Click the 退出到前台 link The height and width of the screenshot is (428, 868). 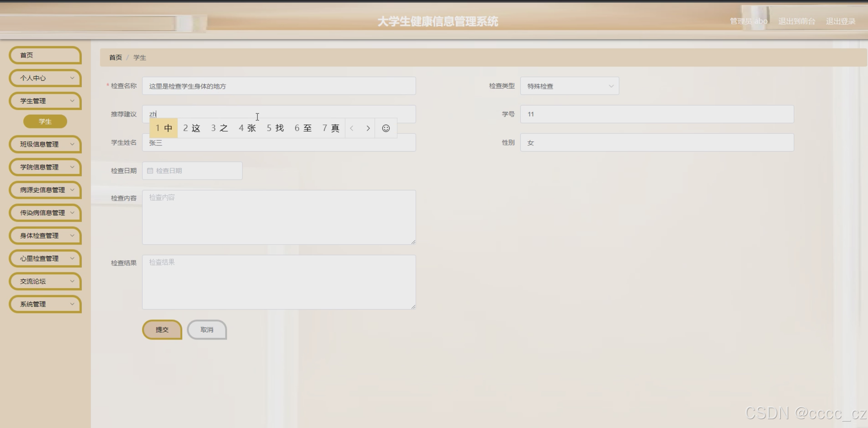pos(796,21)
